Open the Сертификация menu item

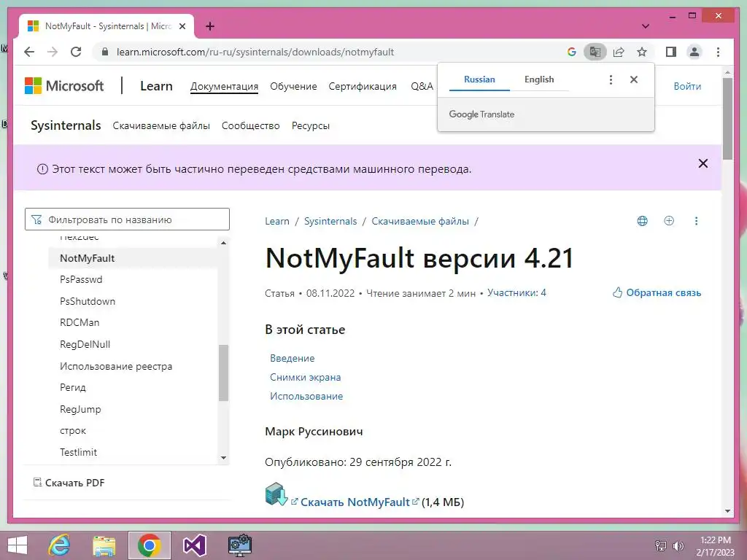click(x=363, y=86)
